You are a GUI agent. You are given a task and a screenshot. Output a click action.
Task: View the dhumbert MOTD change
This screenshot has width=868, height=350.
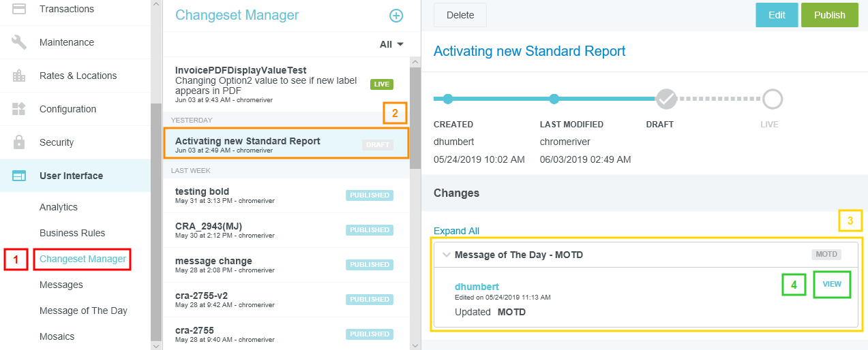[x=832, y=284]
